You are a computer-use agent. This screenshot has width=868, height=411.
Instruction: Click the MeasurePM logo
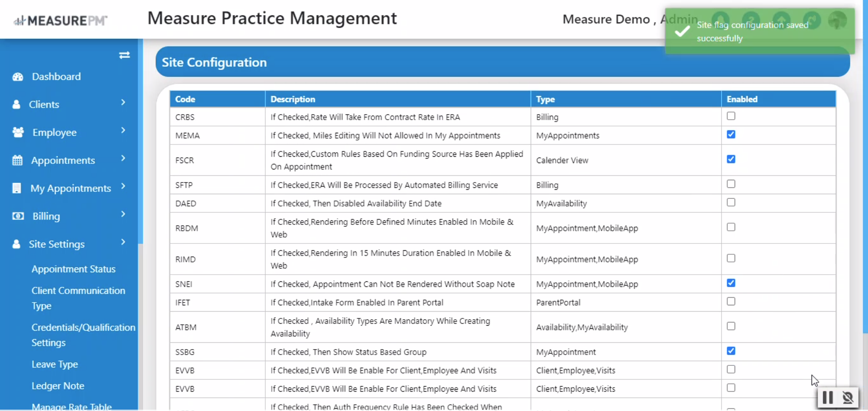click(60, 20)
